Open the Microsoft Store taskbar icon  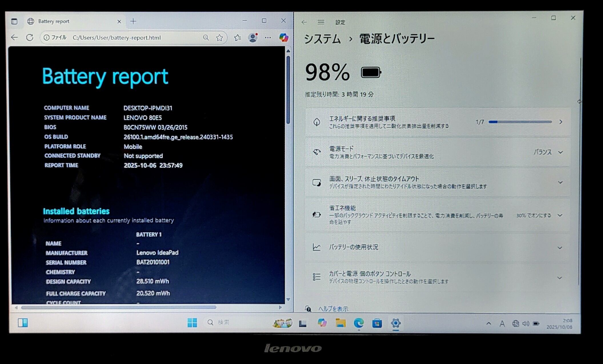point(377,323)
